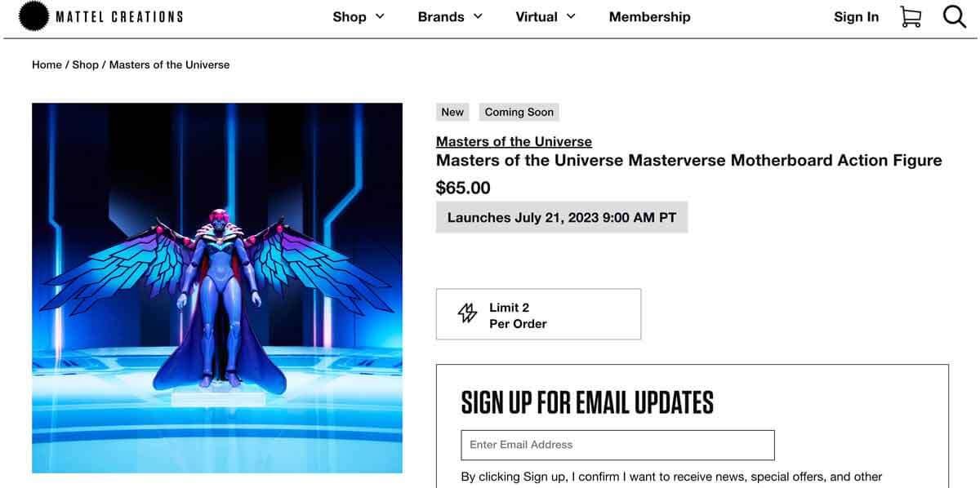Click the lightning bolt limit icon
The image size is (980, 488).
point(466,313)
